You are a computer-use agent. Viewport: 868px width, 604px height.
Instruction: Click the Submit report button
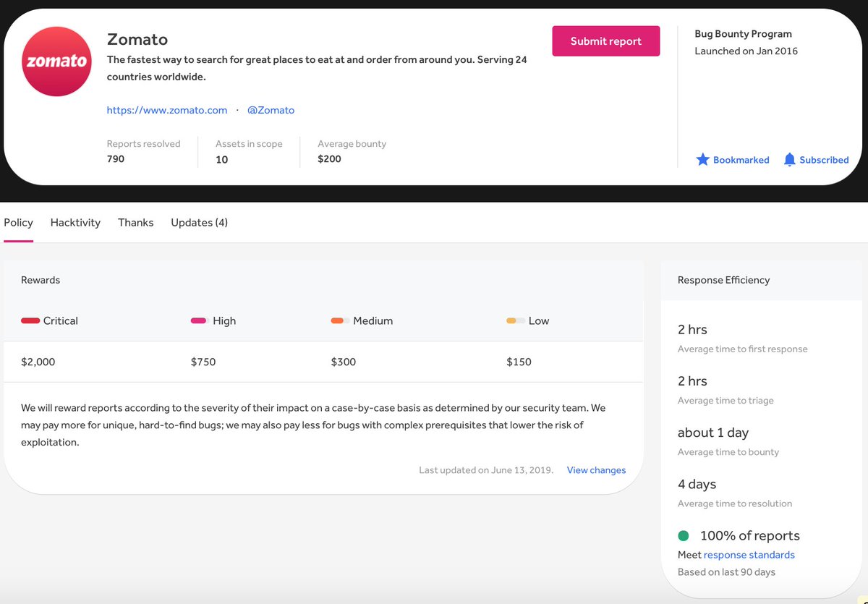click(x=605, y=41)
